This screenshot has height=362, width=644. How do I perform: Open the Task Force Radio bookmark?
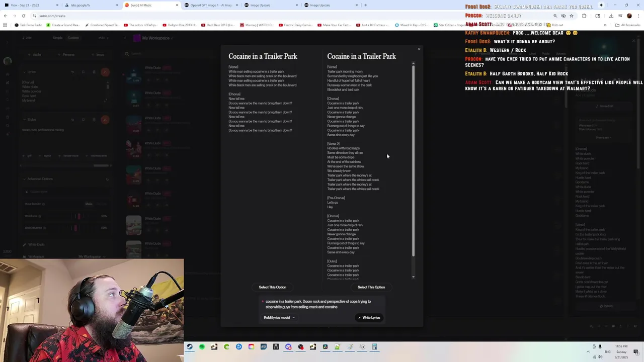(29, 25)
